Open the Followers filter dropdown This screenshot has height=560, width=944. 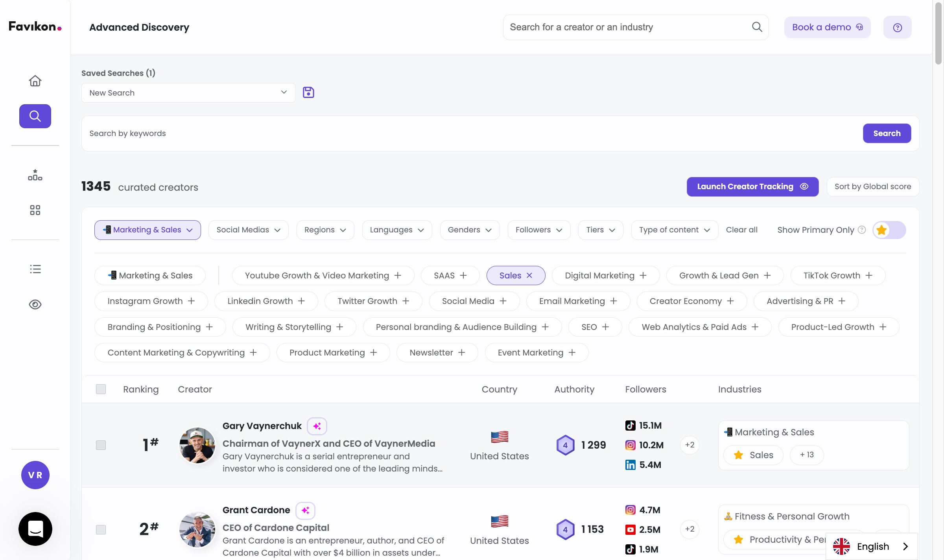pos(538,230)
